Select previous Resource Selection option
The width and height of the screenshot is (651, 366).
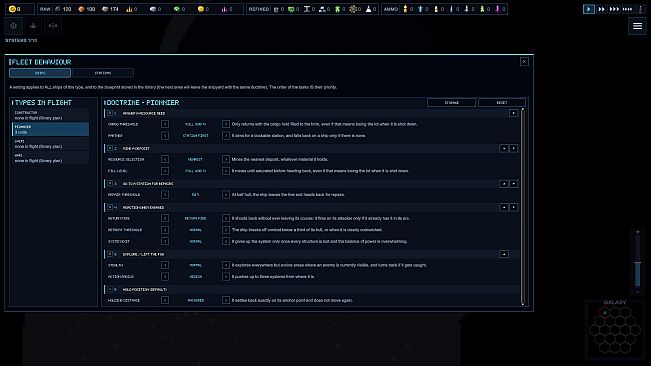(165, 159)
